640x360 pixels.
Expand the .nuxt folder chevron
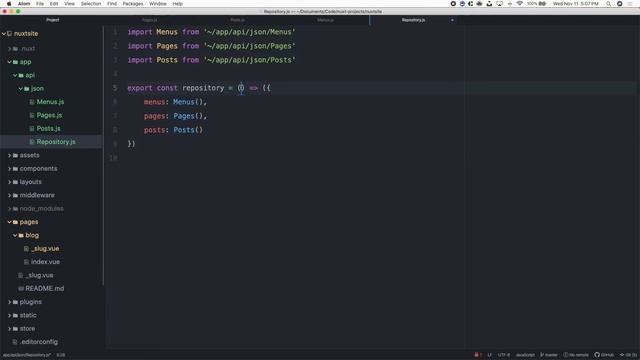9,49
